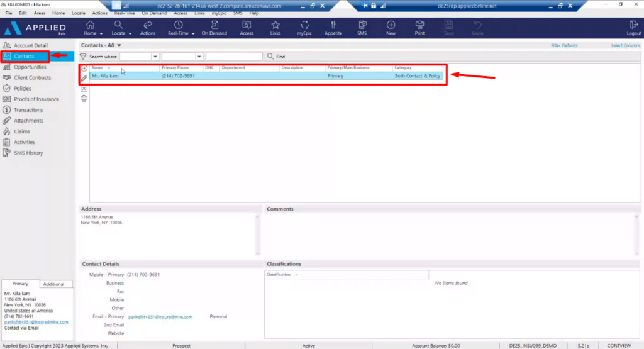
Task: Open the Edit menu
Action: coord(23,13)
